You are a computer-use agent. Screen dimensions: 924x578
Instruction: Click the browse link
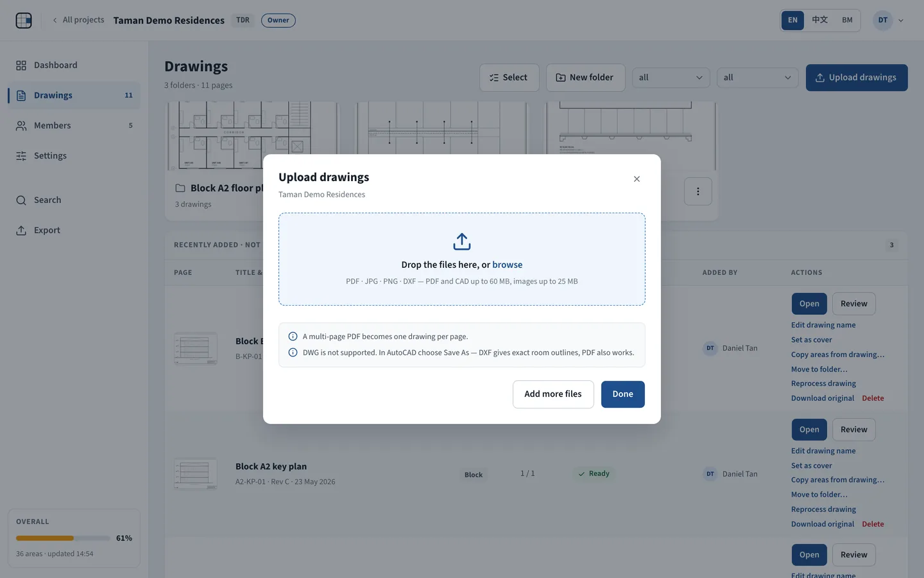click(x=507, y=265)
